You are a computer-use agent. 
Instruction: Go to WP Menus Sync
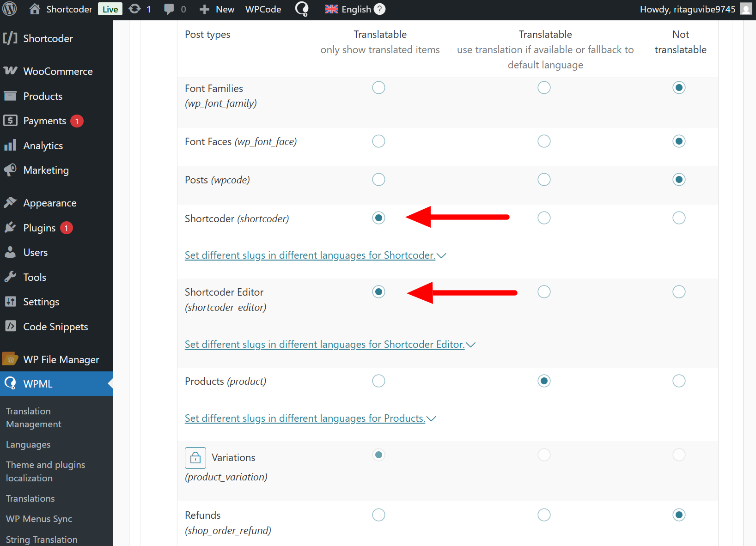click(39, 519)
